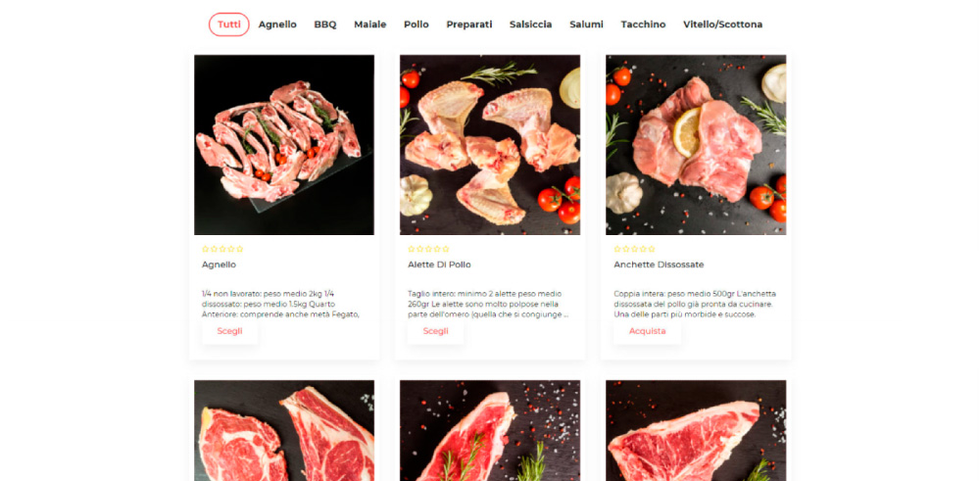Viewport: 980px width, 481px height.
Task: Select the Tutti category filter
Action: (x=228, y=24)
